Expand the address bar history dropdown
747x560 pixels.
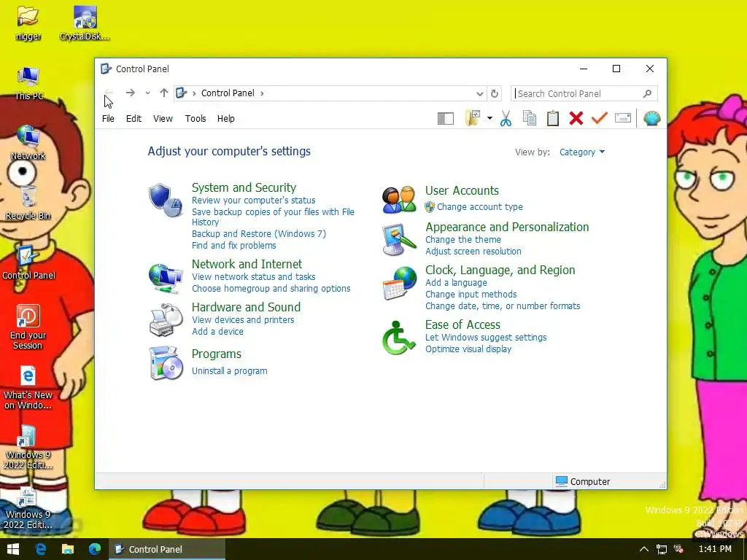tap(480, 93)
